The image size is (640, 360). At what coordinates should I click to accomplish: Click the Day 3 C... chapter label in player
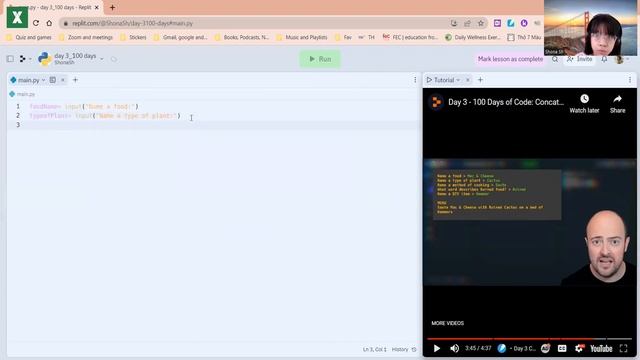tap(524, 349)
